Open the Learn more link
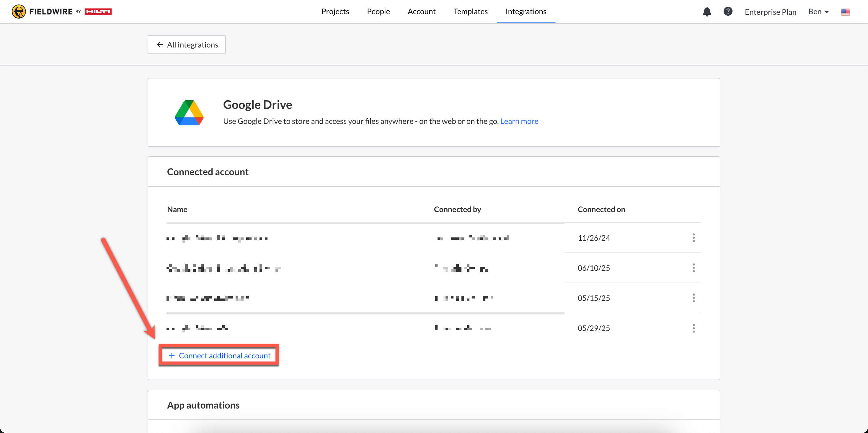This screenshot has width=868, height=433. coord(519,121)
